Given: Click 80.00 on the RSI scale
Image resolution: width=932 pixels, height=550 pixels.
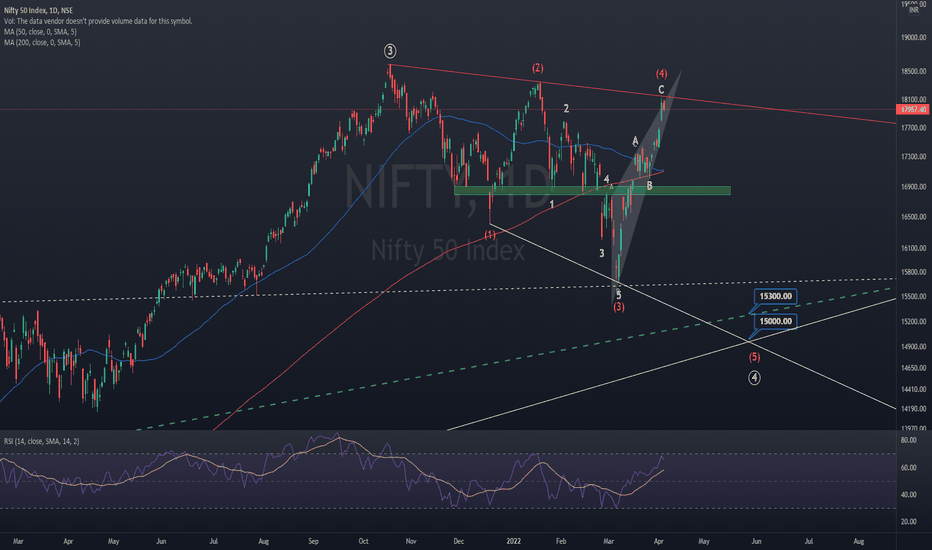Looking at the screenshot, I should coord(908,441).
